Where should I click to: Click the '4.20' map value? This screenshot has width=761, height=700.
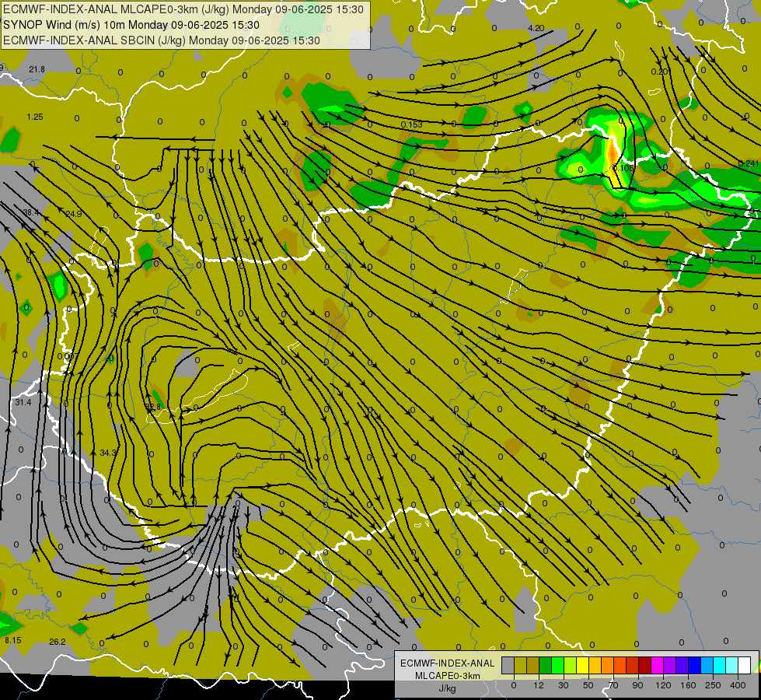536,28
